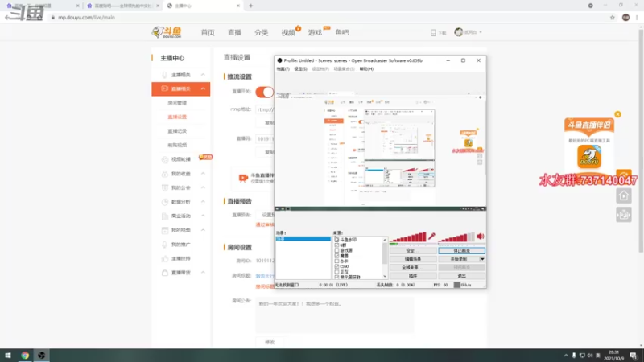Open the 鱼吧 navigation item

[341, 32]
